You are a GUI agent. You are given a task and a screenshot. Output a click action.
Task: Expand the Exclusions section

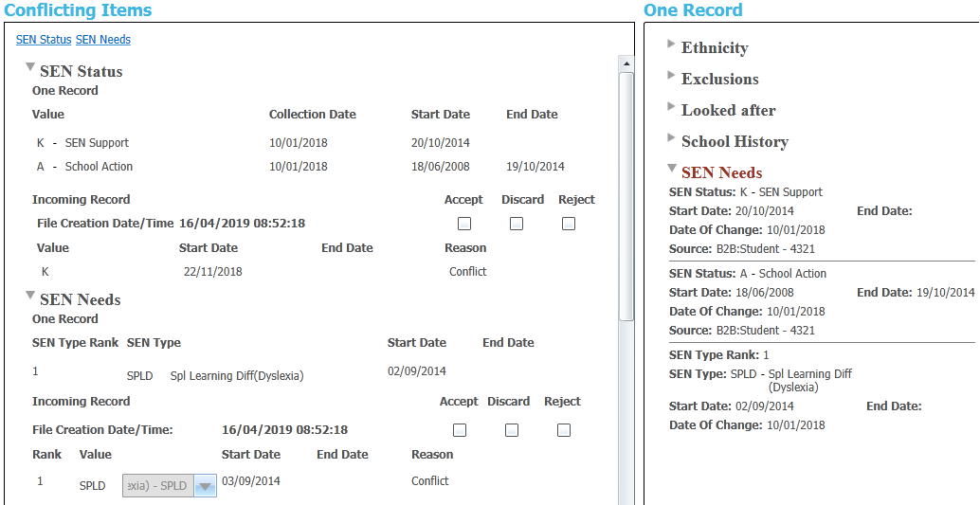tap(671, 76)
